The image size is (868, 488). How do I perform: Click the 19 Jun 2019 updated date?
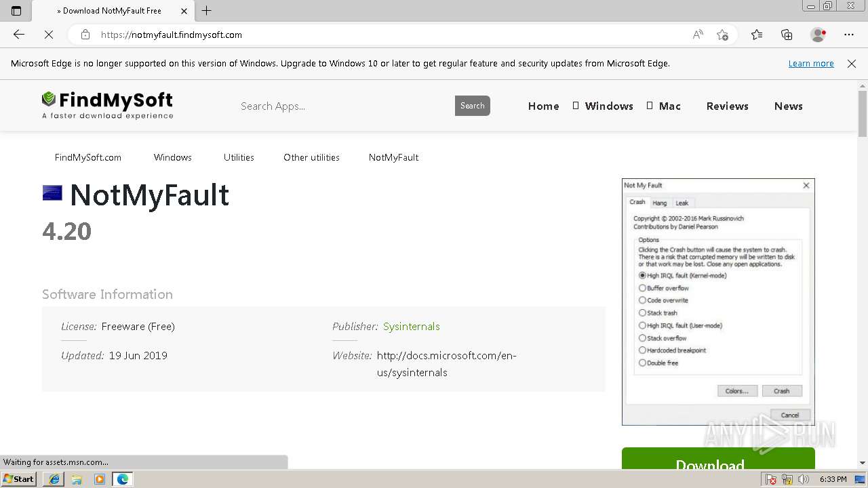click(x=138, y=356)
